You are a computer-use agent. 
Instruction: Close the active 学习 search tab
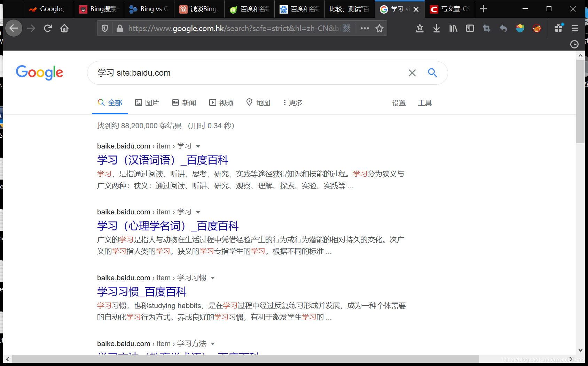tap(416, 9)
